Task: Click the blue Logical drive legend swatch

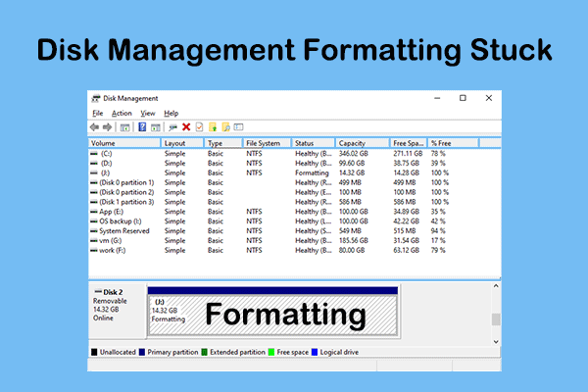Action: pyautogui.click(x=315, y=352)
